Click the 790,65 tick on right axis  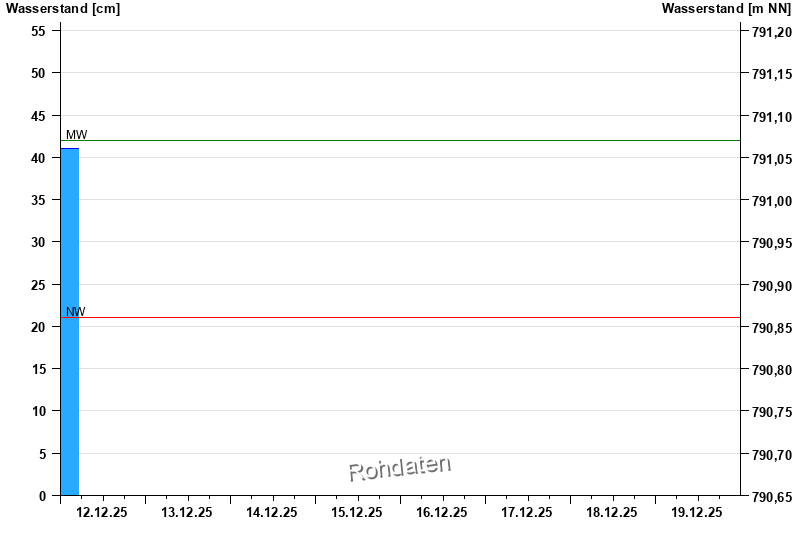tap(772, 497)
